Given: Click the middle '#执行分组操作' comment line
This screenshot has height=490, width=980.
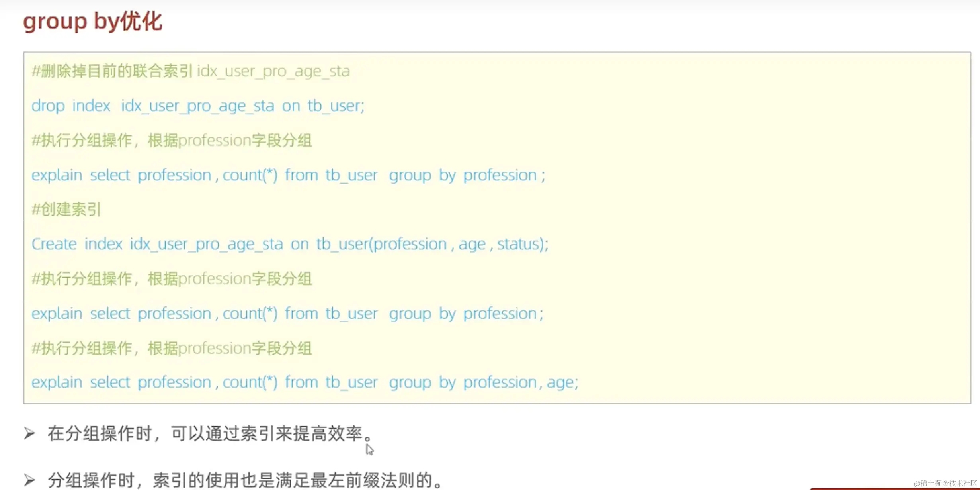Looking at the screenshot, I should click(172, 279).
